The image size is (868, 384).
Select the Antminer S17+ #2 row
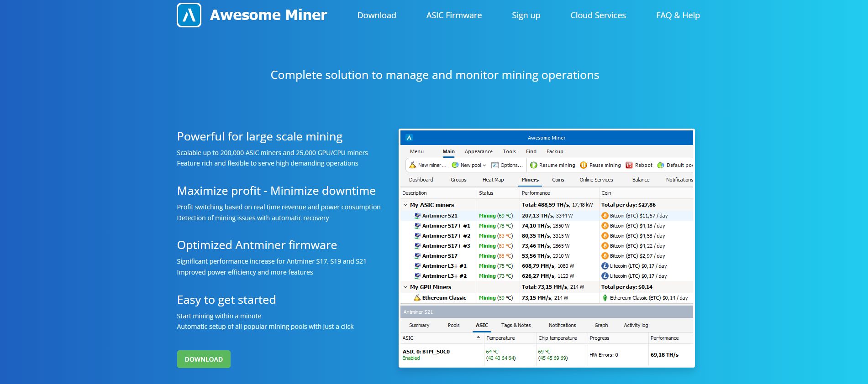(547, 236)
